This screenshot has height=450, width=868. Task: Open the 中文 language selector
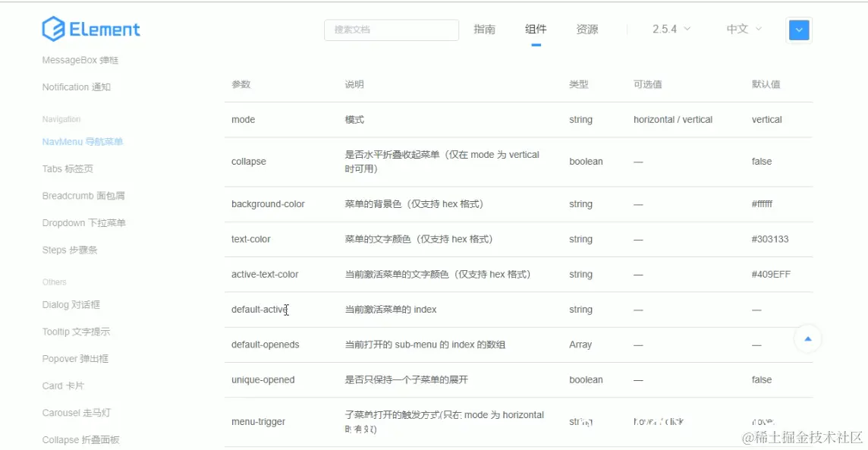pyautogui.click(x=740, y=29)
